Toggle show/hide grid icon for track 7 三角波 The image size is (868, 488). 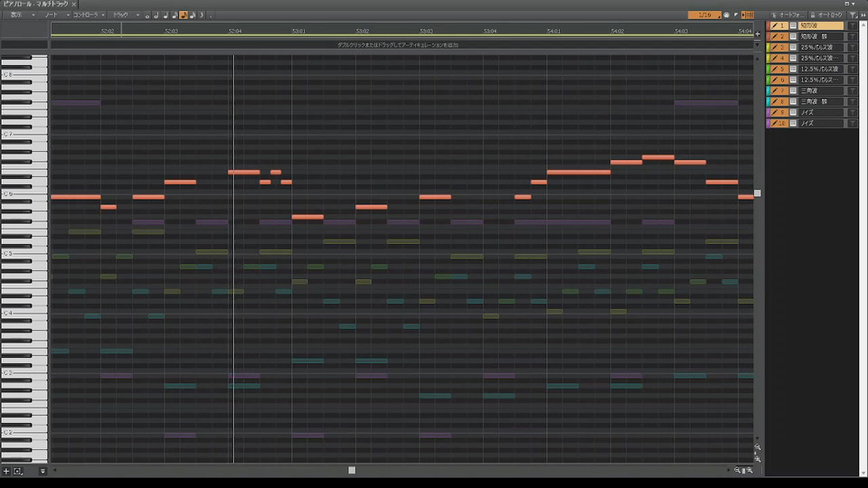(793, 90)
